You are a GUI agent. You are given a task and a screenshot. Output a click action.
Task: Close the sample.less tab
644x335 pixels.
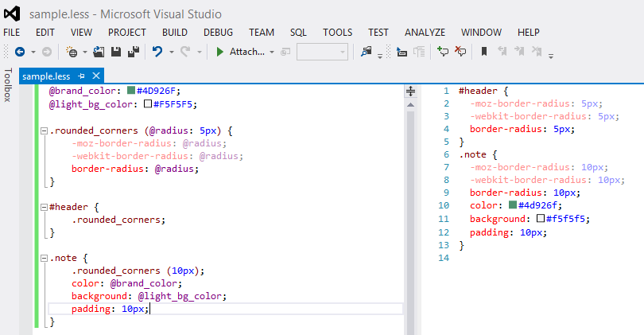[96, 76]
